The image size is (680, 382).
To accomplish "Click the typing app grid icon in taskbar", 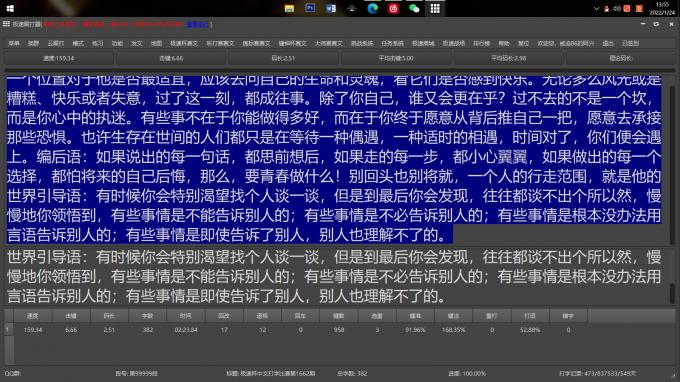I will pos(435,8).
